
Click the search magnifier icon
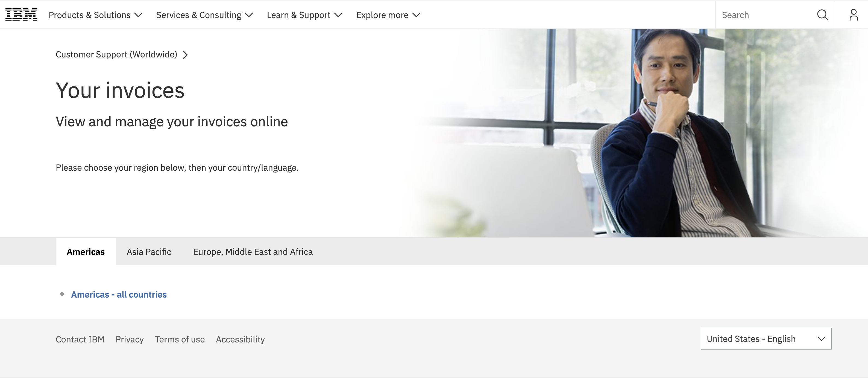[823, 15]
